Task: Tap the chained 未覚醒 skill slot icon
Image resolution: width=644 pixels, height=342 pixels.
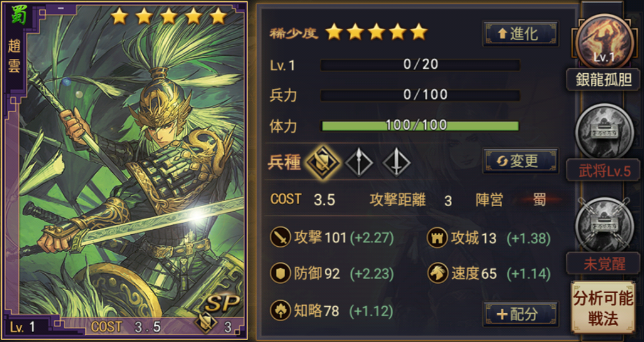Action: pos(603,224)
